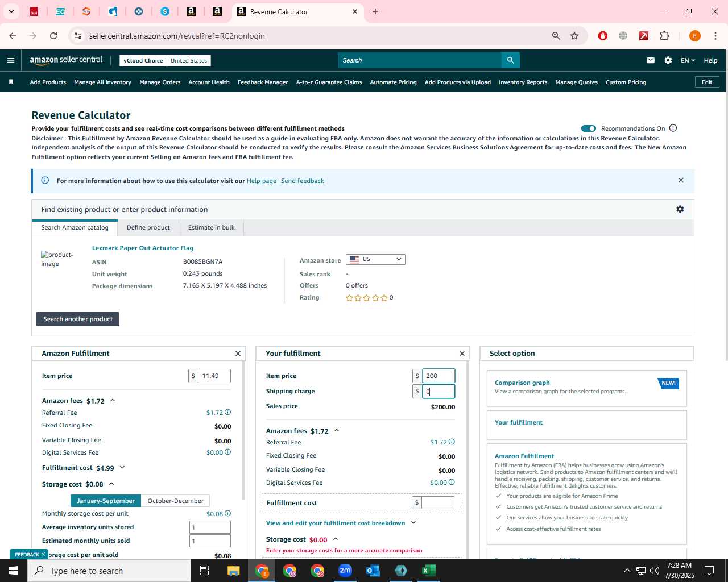Open the Amazon store US dropdown
Viewport: 728px width, 582px height.
375,259
